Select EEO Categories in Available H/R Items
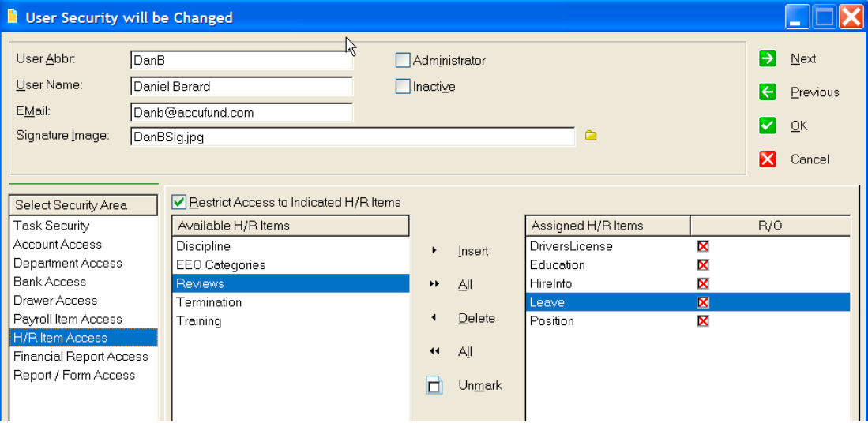Viewport: 868px width, 423px height. (291, 265)
